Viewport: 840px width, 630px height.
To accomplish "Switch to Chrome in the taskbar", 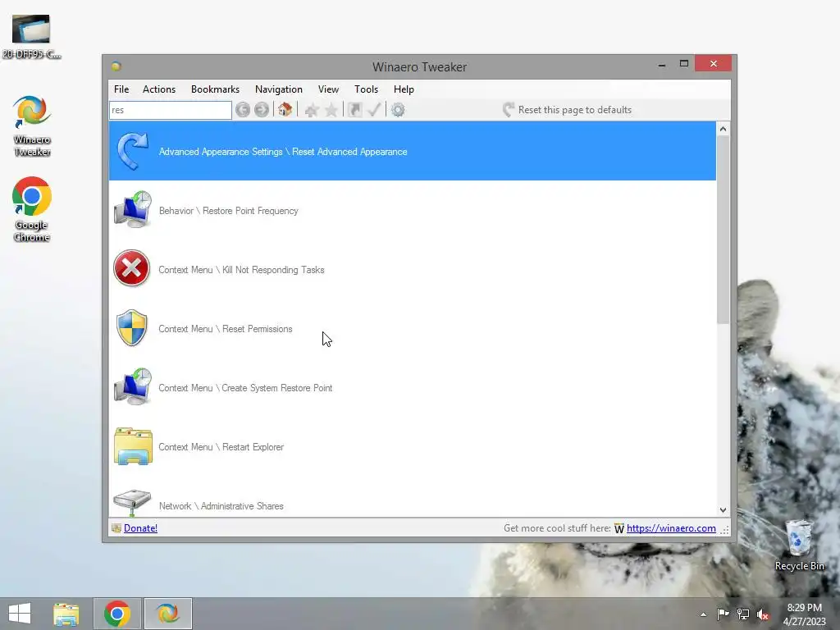I will [x=117, y=614].
